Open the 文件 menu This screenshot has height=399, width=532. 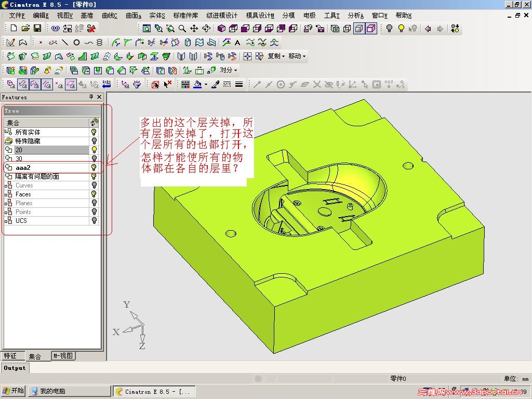point(17,15)
